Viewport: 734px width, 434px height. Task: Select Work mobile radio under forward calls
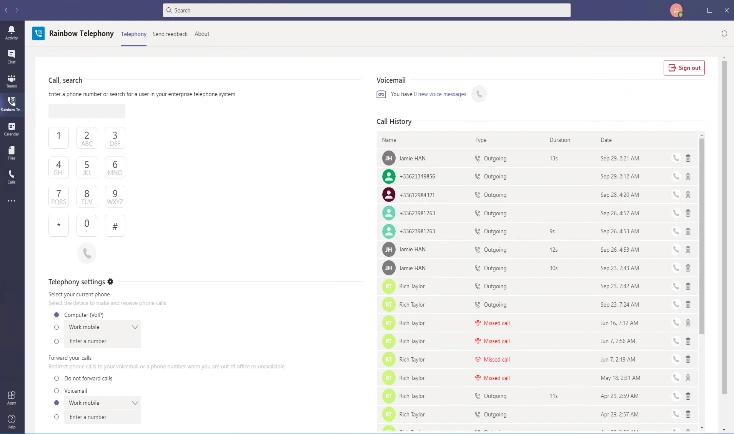[x=57, y=403]
